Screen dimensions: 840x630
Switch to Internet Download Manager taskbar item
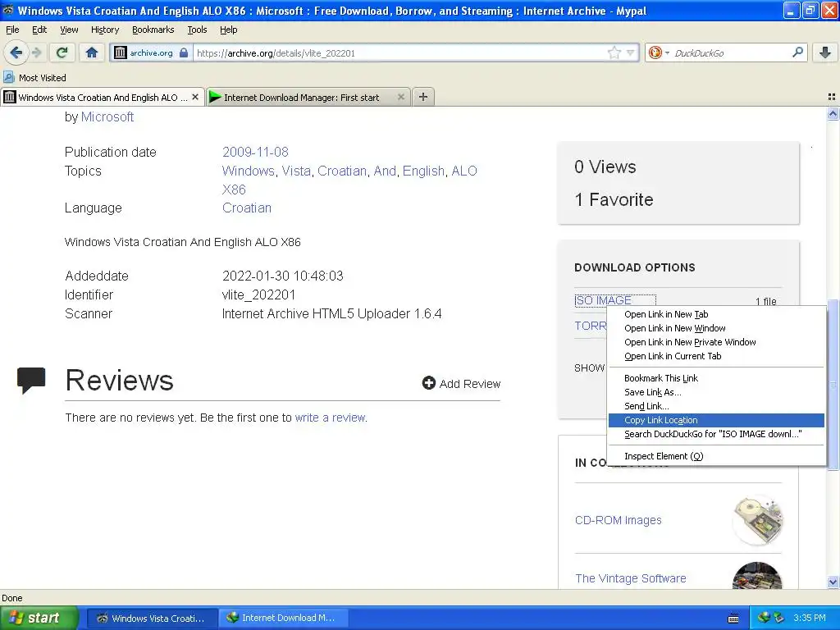tap(282, 618)
